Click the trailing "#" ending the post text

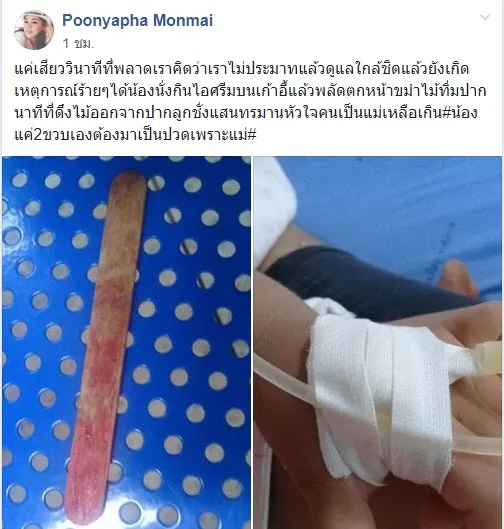[252, 135]
